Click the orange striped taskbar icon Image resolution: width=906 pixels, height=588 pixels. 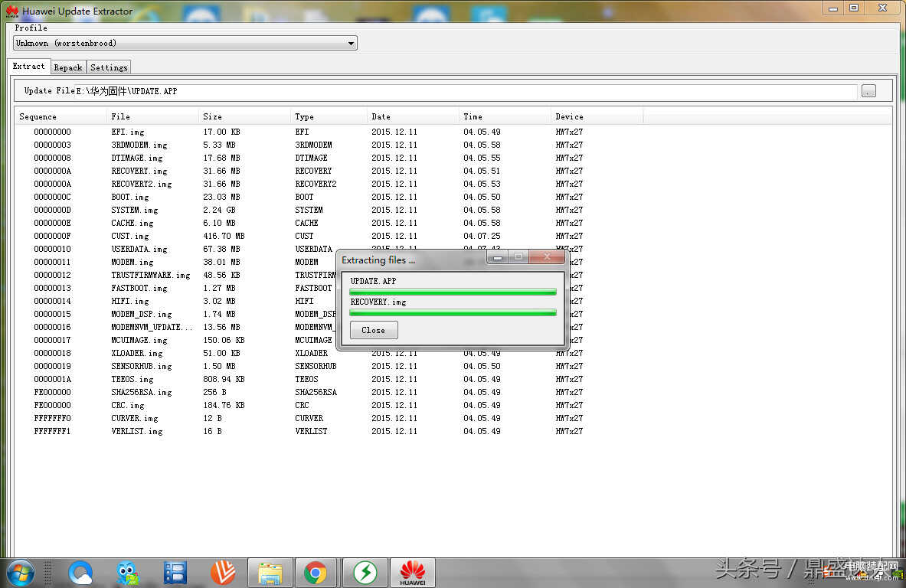coord(223,572)
